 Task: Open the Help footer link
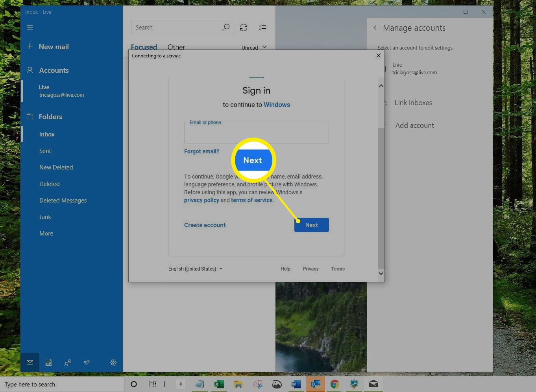pyautogui.click(x=285, y=269)
